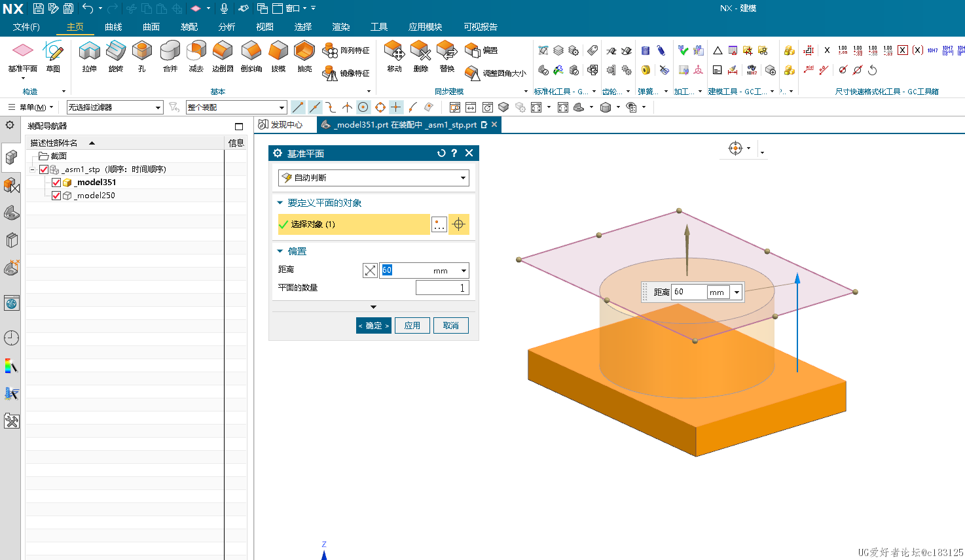Select the Move Face (移动) tool

click(x=394, y=56)
